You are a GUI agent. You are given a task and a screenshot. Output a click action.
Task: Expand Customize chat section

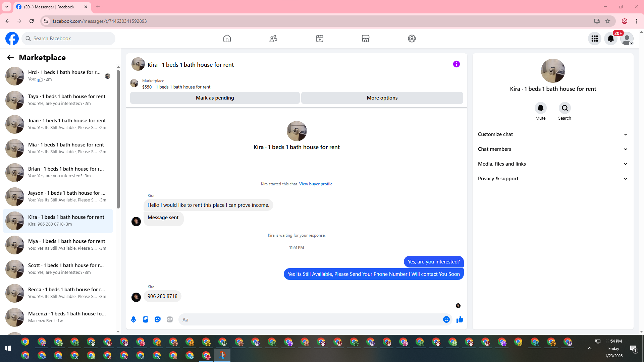553,134
